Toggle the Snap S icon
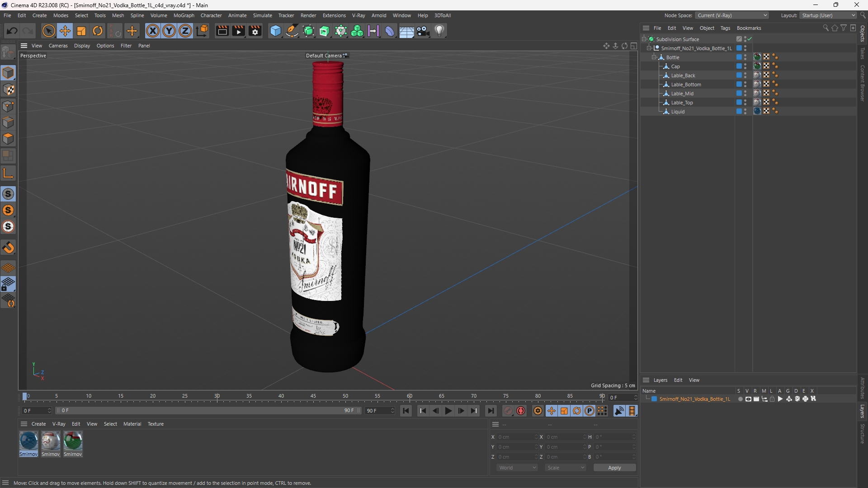Image resolution: width=868 pixels, height=488 pixels. coord(8,194)
